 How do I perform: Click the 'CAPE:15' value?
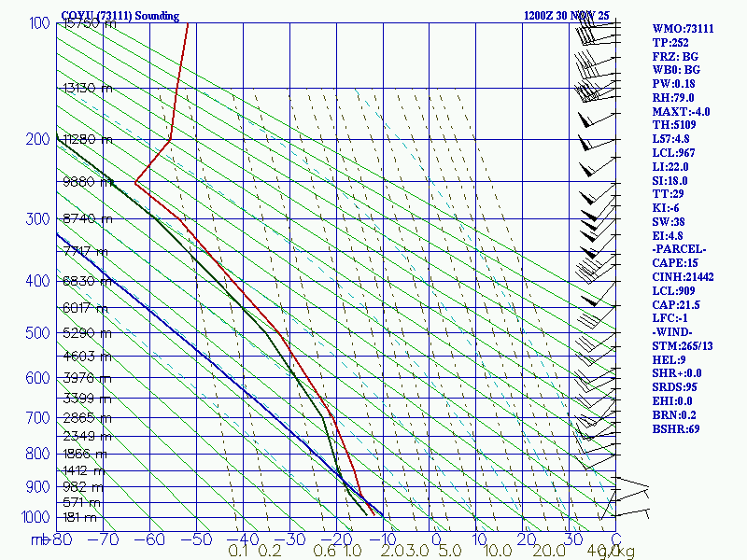click(x=674, y=263)
